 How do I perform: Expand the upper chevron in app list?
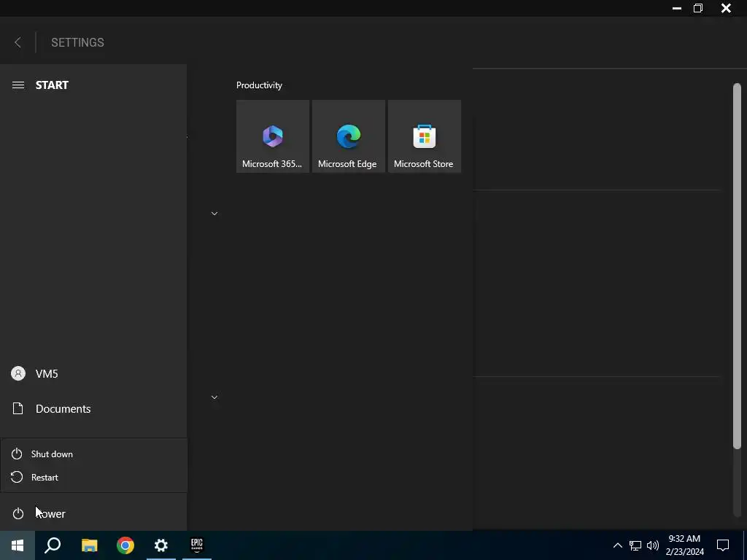[x=214, y=214]
